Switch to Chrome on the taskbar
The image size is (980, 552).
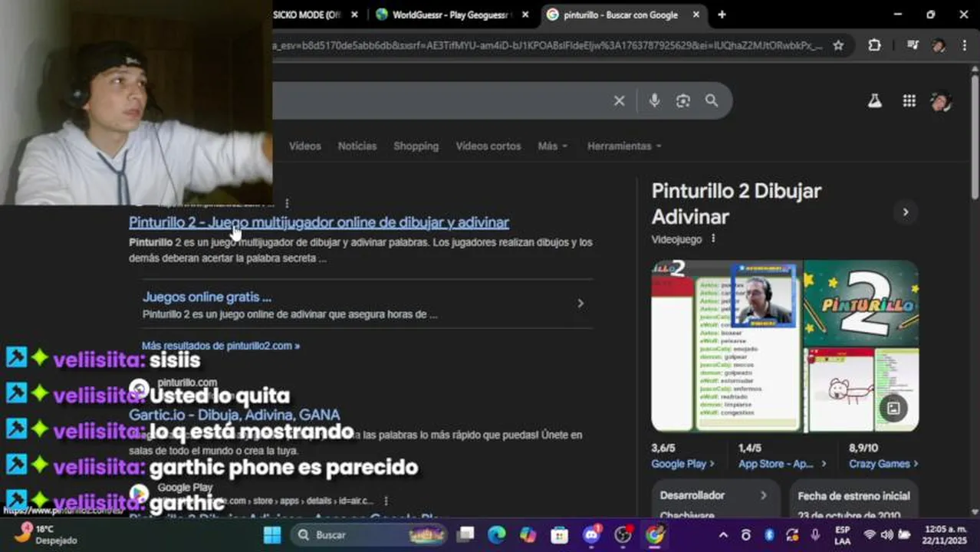click(654, 534)
